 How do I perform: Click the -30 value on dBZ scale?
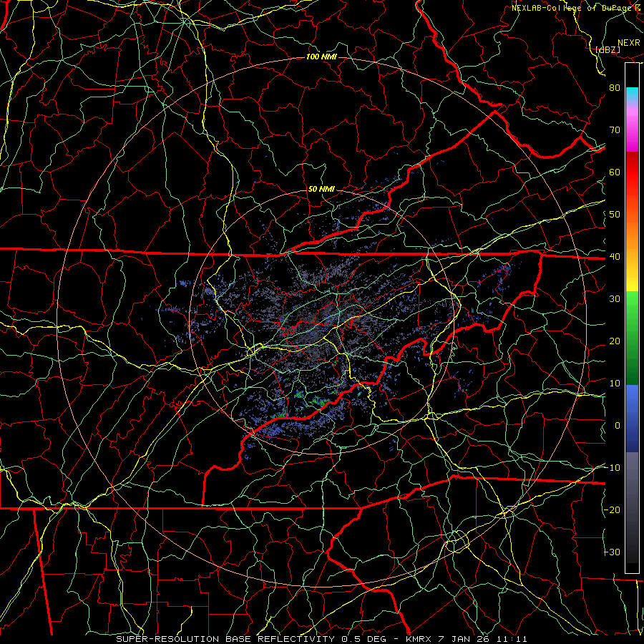click(x=612, y=552)
